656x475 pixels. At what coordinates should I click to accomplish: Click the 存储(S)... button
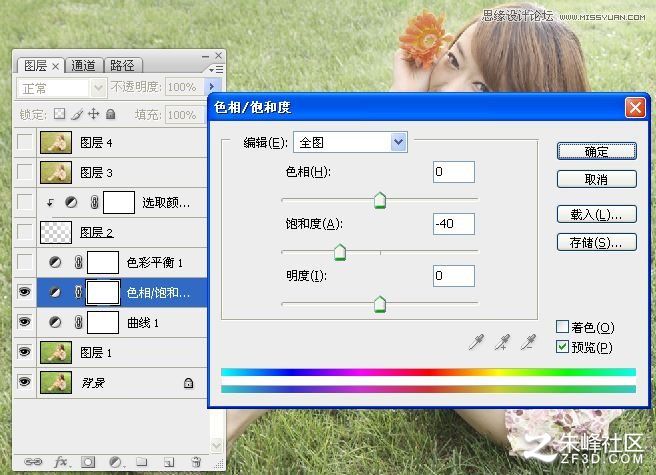click(597, 242)
